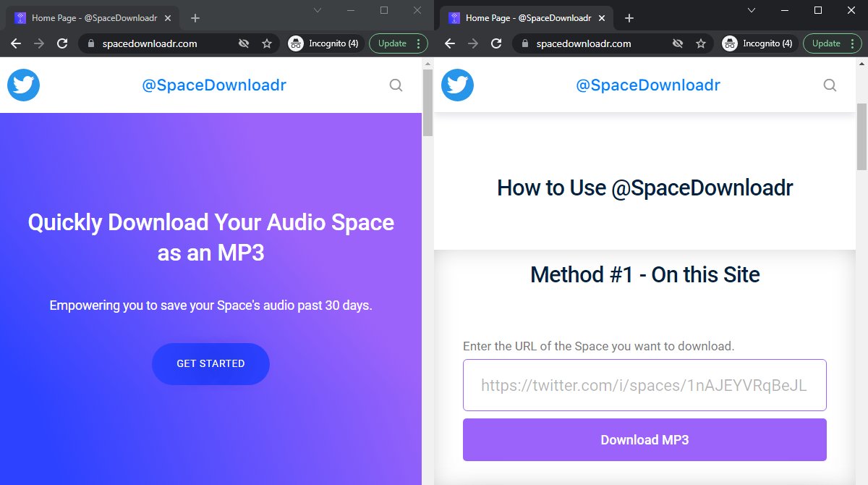The height and width of the screenshot is (485, 868).
Task: Minimize the right browser window
Action: pos(785,10)
